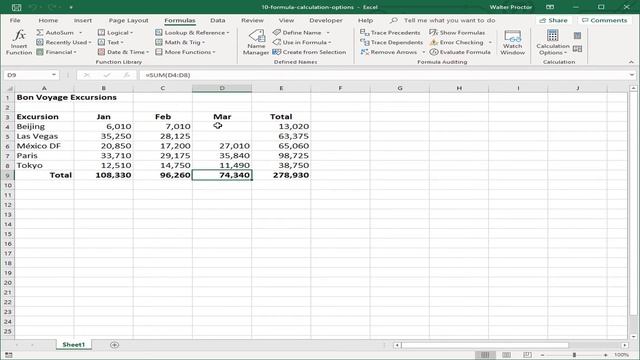Switch to Normal view

[485, 355]
